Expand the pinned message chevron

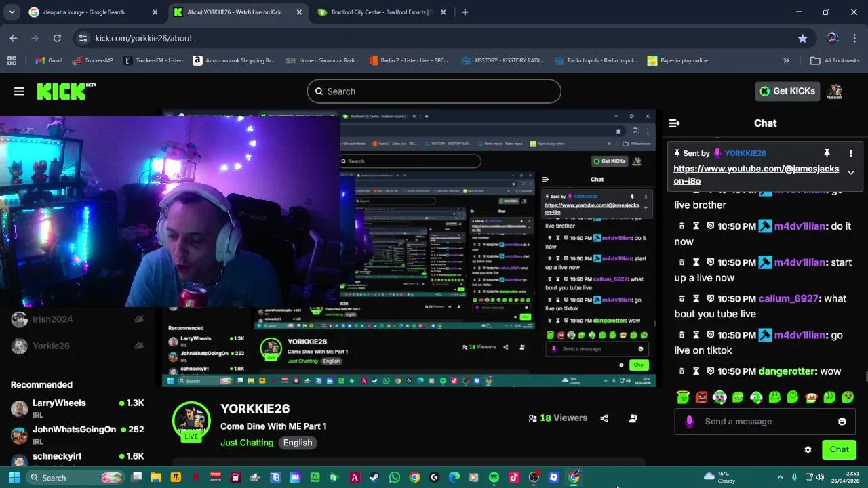850,173
